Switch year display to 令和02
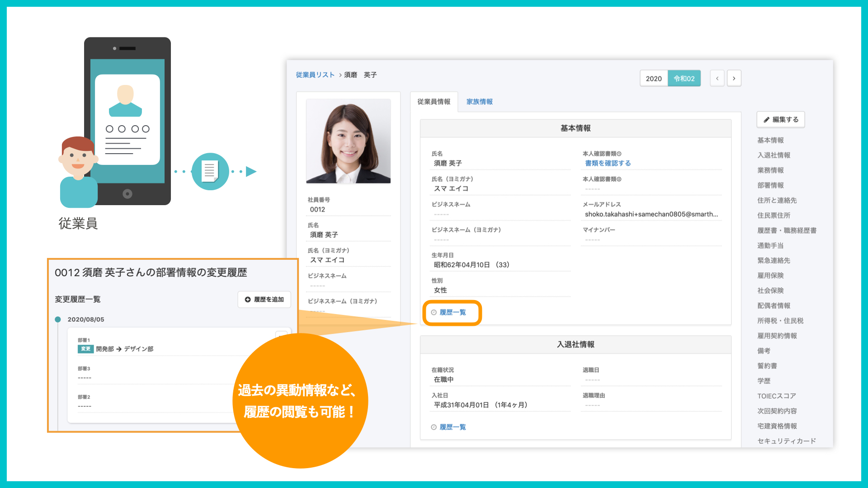868x488 pixels. tap(684, 78)
